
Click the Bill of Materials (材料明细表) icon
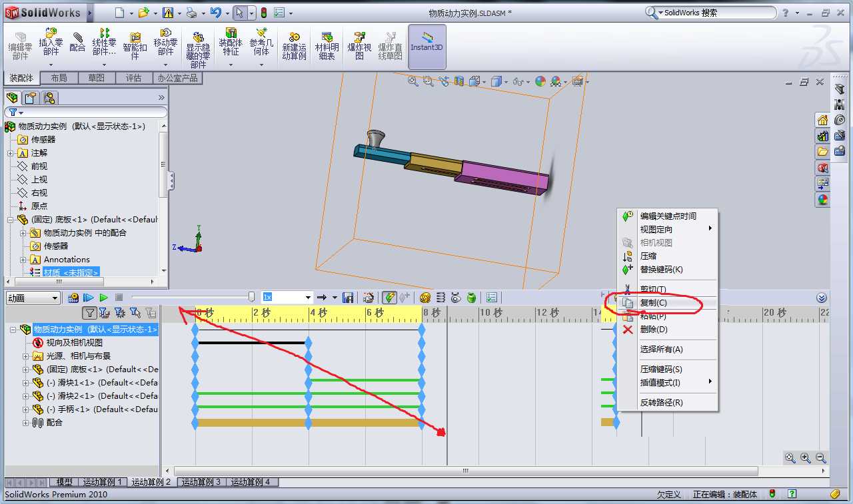coord(327,37)
